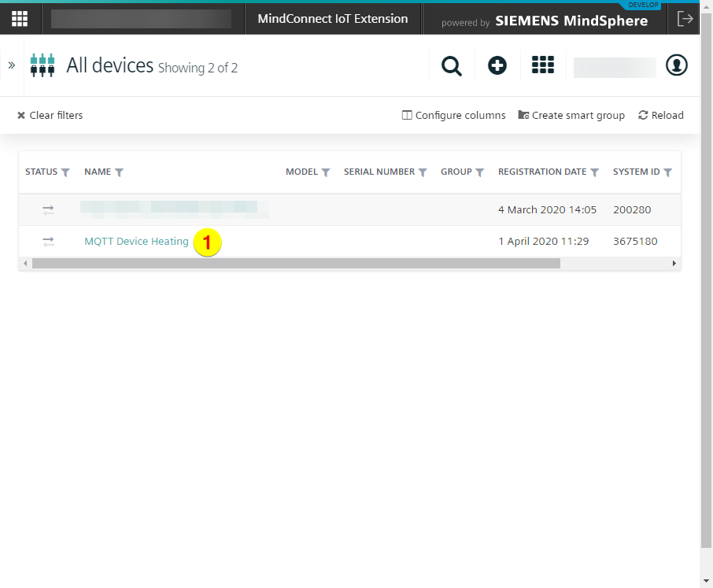Click Create smart group
Screen dimensions: 713x588
coord(571,116)
